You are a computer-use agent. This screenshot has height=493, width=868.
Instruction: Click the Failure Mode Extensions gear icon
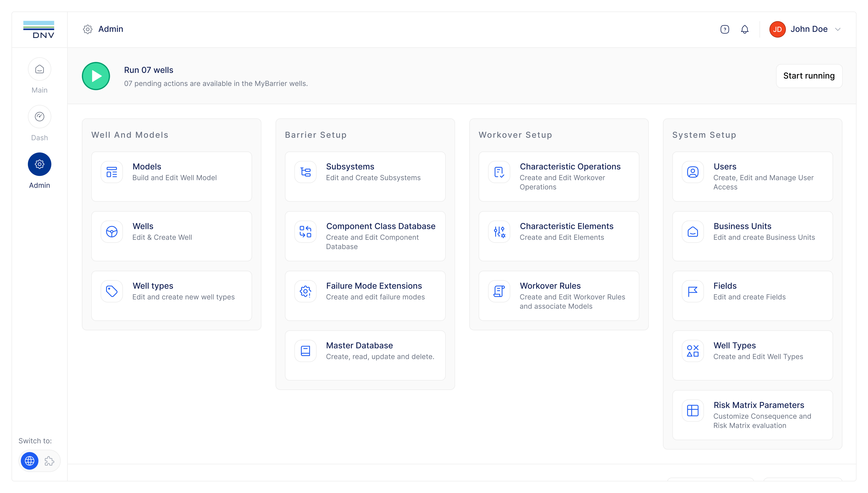click(306, 291)
